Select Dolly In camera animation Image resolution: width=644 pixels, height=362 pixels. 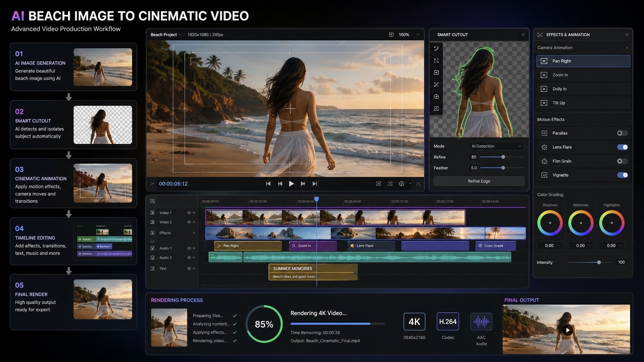pos(583,89)
